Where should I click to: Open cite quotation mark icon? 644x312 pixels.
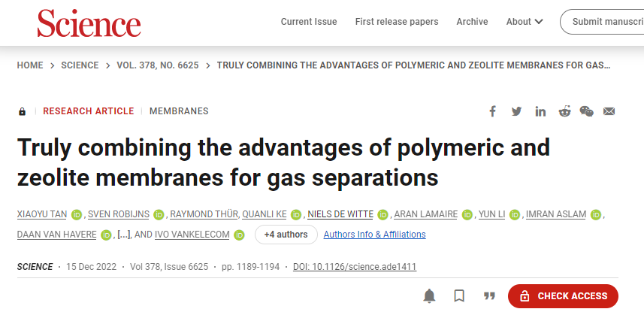coord(489,296)
